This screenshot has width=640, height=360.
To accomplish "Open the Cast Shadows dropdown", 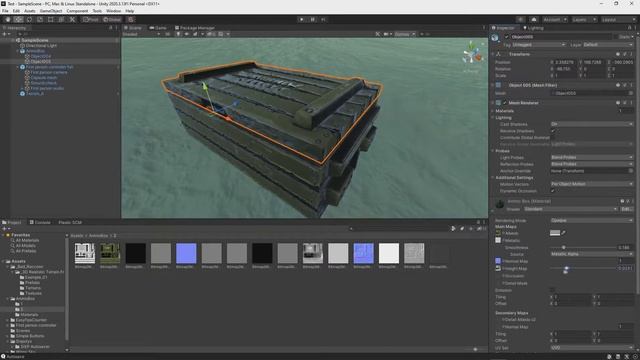I will [x=592, y=124].
